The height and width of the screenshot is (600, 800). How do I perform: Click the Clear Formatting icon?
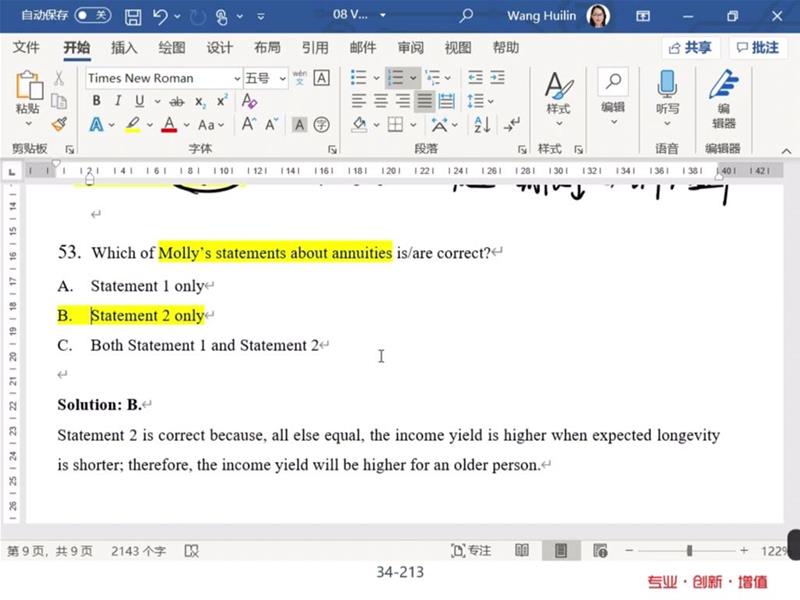249,101
